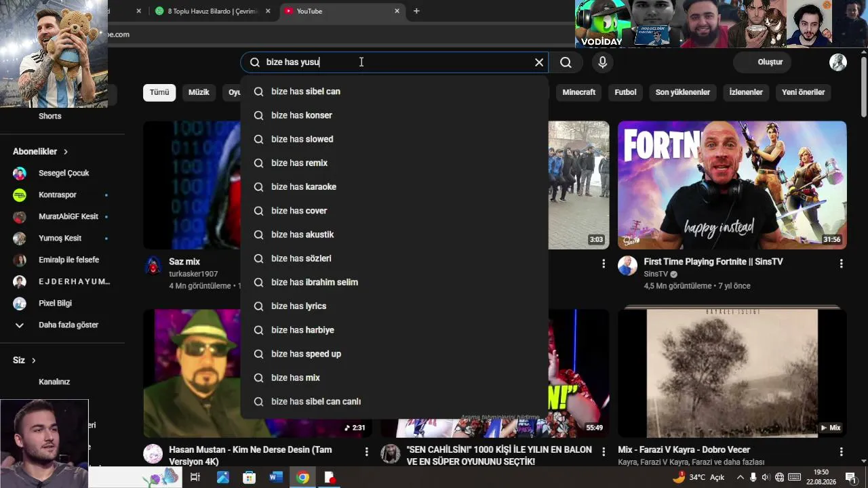Expand the Abonelikler section arrow
Image resolution: width=868 pixels, height=488 pixels.
[66, 152]
